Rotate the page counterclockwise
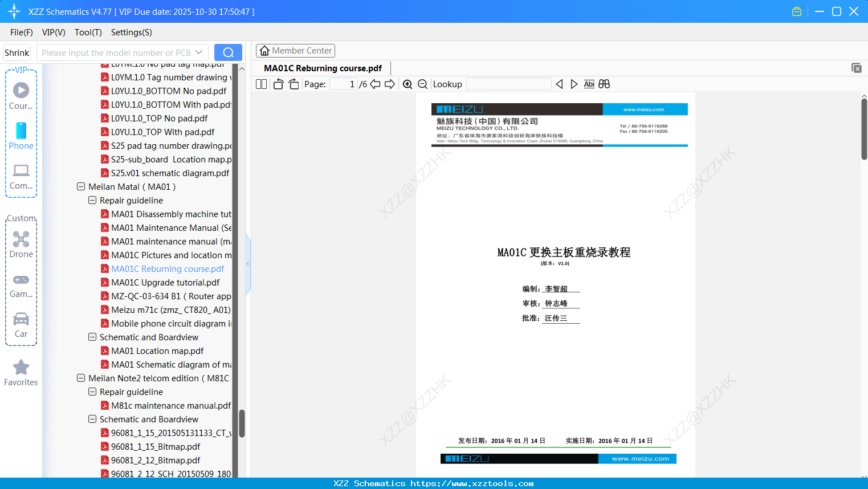This screenshot has width=868, height=489. [x=278, y=84]
